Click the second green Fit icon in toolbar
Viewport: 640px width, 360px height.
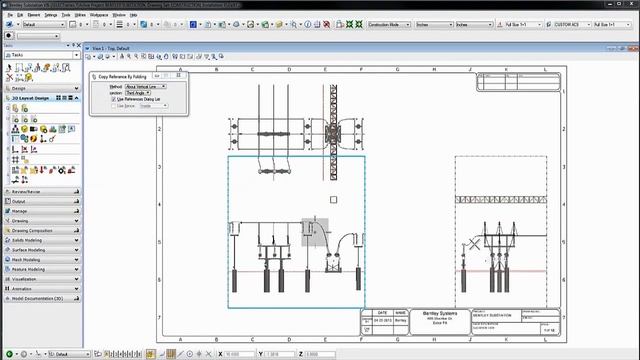pyautogui.click(x=359, y=24)
